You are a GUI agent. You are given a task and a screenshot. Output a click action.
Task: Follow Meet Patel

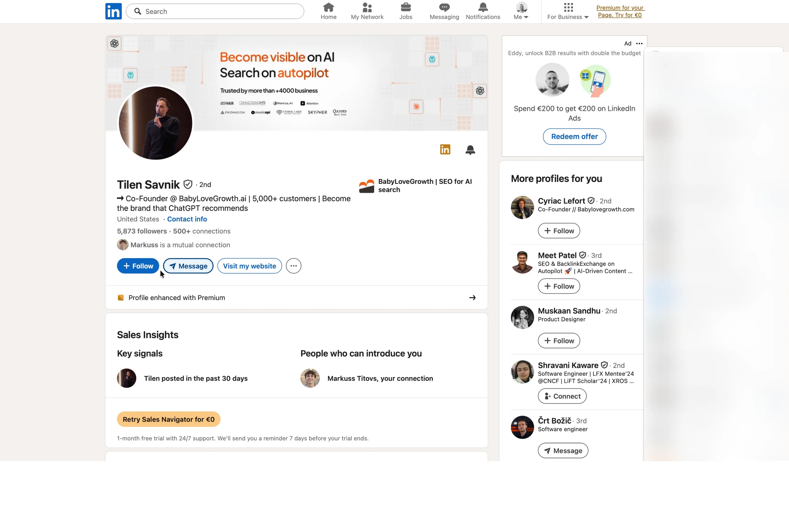coord(559,286)
